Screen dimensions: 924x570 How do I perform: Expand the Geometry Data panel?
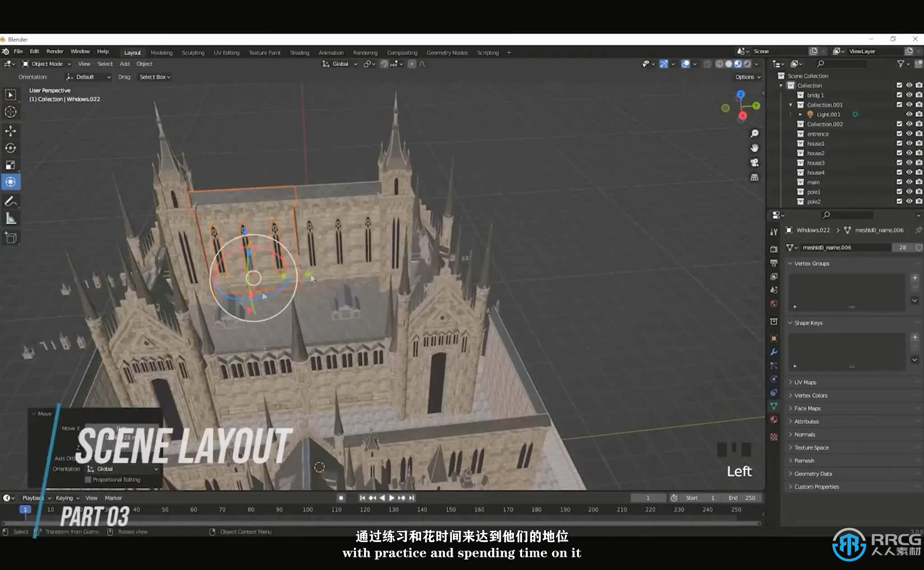click(x=813, y=474)
